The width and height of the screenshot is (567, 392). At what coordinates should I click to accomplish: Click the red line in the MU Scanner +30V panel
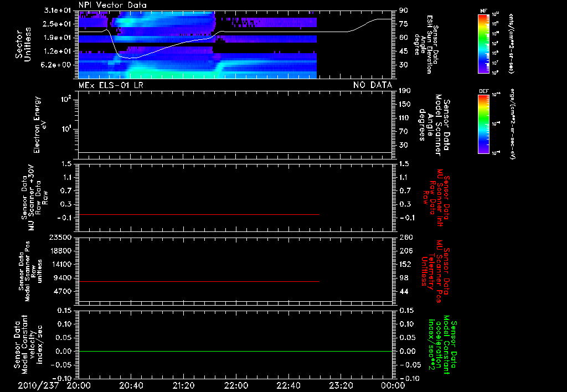click(x=199, y=214)
